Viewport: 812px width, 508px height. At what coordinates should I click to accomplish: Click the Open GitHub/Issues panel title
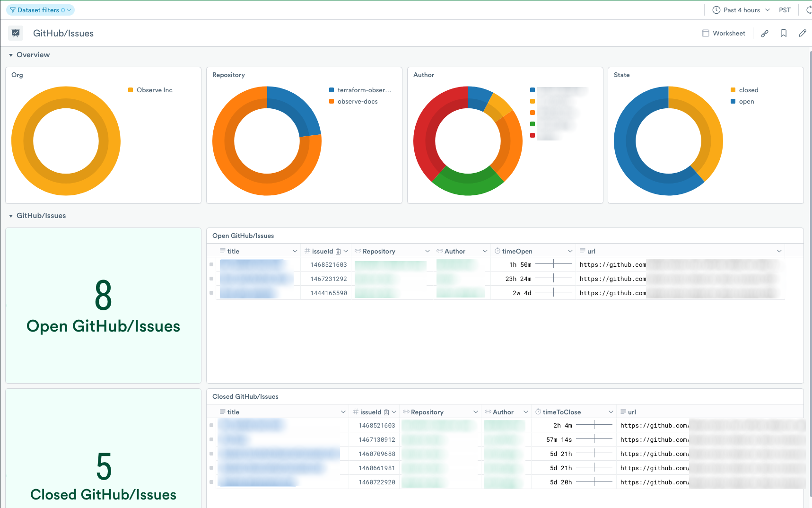click(x=243, y=236)
